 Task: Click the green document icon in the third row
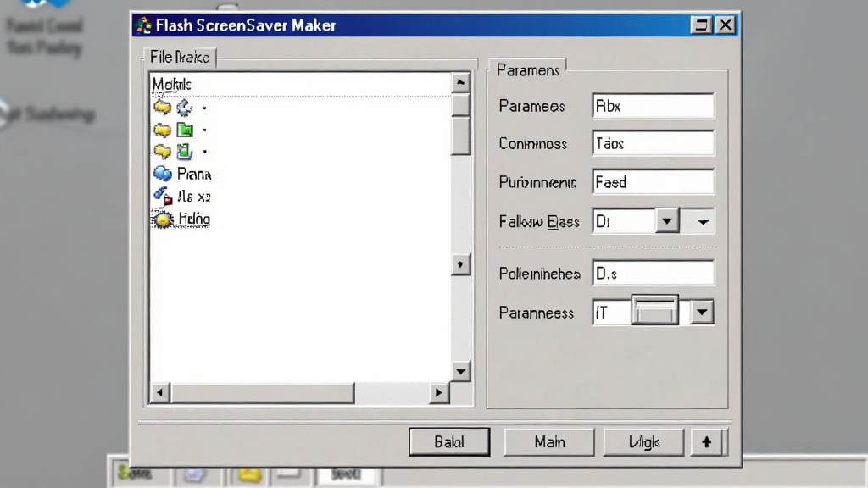(x=184, y=151)
